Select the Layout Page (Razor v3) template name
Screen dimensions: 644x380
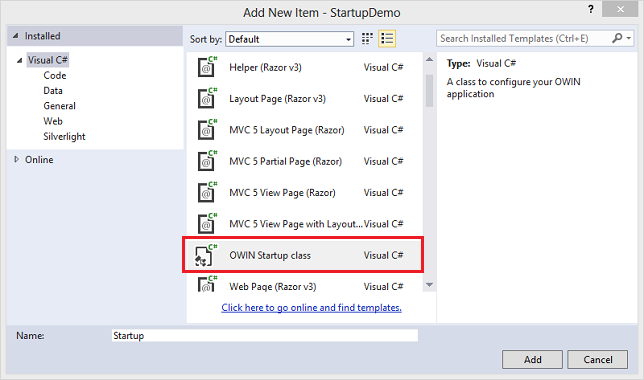[x=277, y=99]
